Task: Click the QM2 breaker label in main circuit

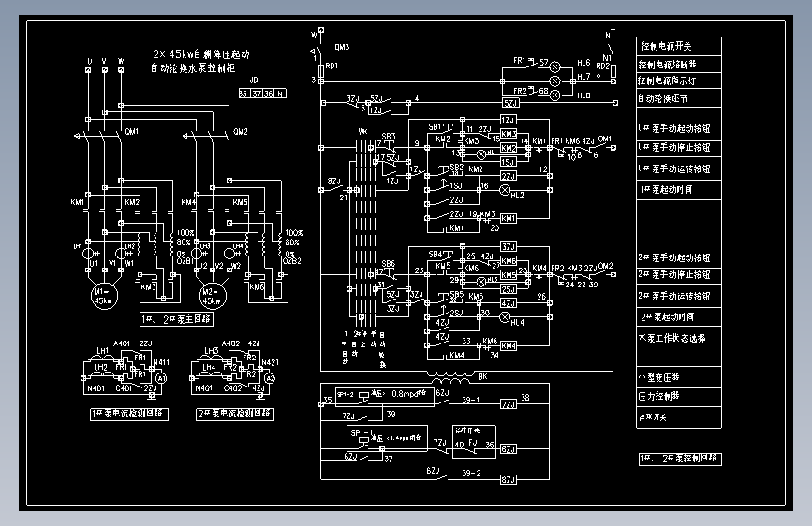Action: [x=241, y=131]
